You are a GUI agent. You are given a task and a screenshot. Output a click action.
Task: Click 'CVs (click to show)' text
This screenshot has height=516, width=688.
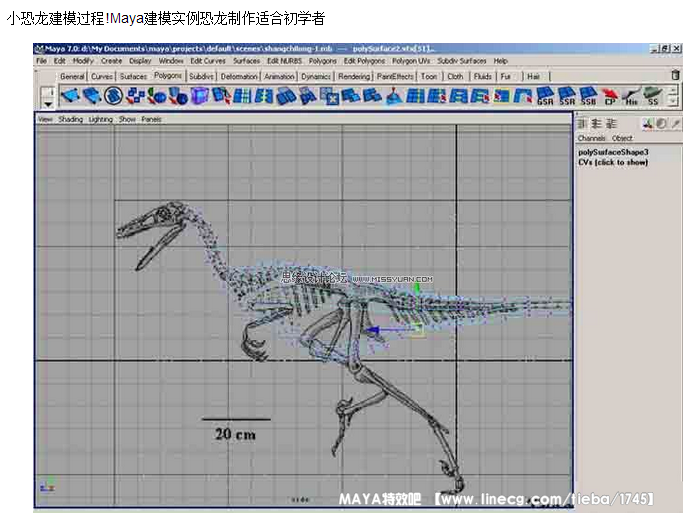click(613, 162)
